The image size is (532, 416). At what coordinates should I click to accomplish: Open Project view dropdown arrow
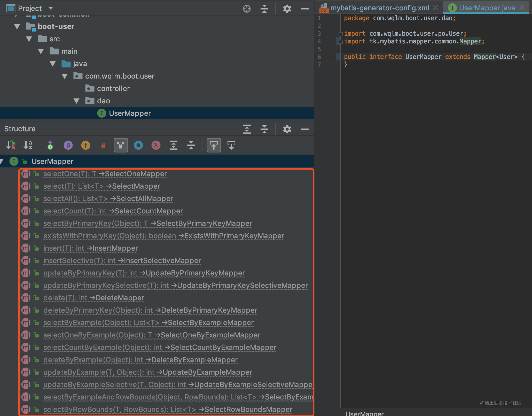pyautogui.click(x=51, y=8)
